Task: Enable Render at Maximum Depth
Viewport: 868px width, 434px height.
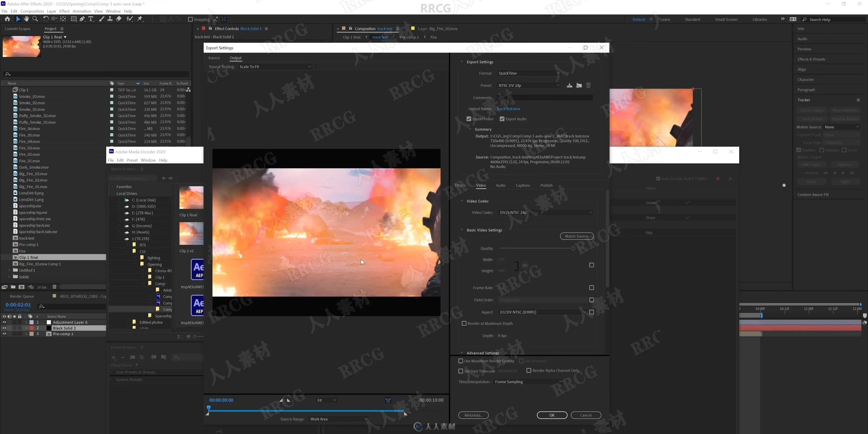Action: click(x=464, y=323)
